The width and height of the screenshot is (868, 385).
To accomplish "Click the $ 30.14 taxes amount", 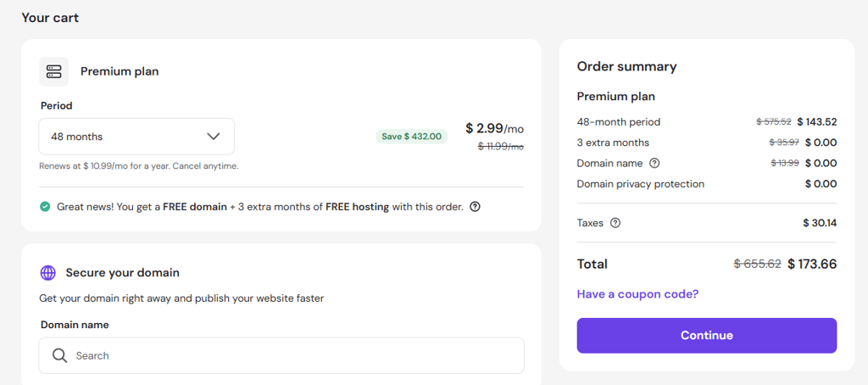I will tap(820, 223).
